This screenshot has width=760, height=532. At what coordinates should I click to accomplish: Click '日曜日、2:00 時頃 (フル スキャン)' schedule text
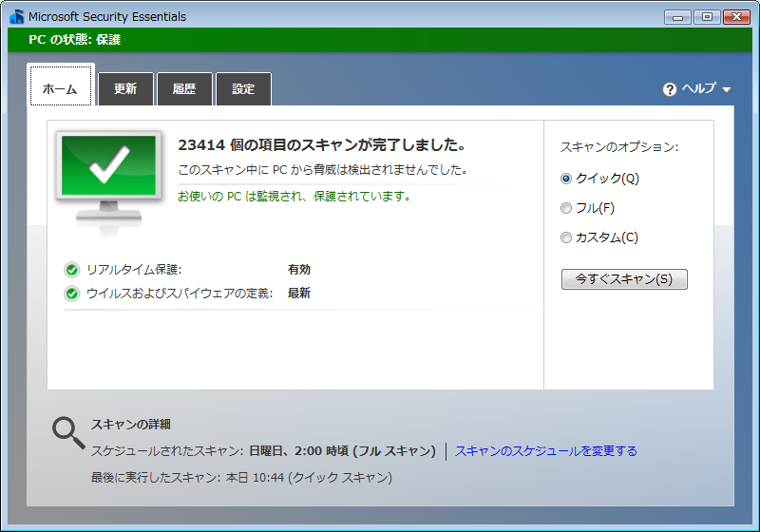342,451
